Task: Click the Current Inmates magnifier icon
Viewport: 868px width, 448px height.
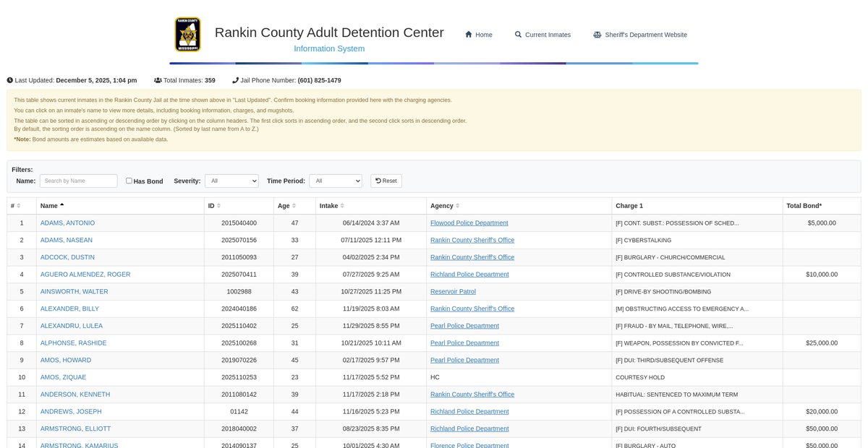Action: [518, 35]
